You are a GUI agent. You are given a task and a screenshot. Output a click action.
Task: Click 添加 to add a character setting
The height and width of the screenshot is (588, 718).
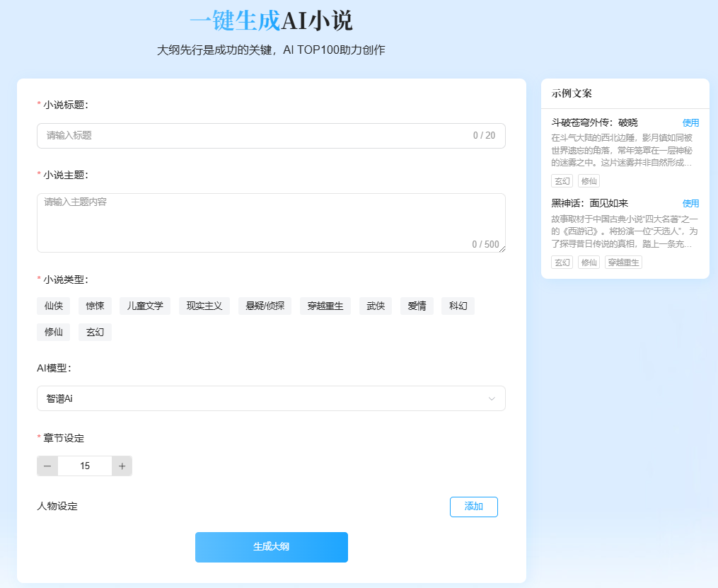click(473, 507)
